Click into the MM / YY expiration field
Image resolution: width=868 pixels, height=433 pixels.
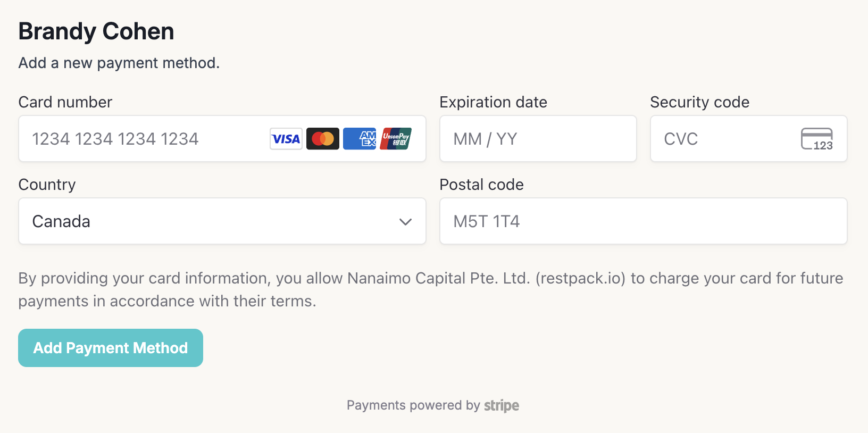coord(538,139)
